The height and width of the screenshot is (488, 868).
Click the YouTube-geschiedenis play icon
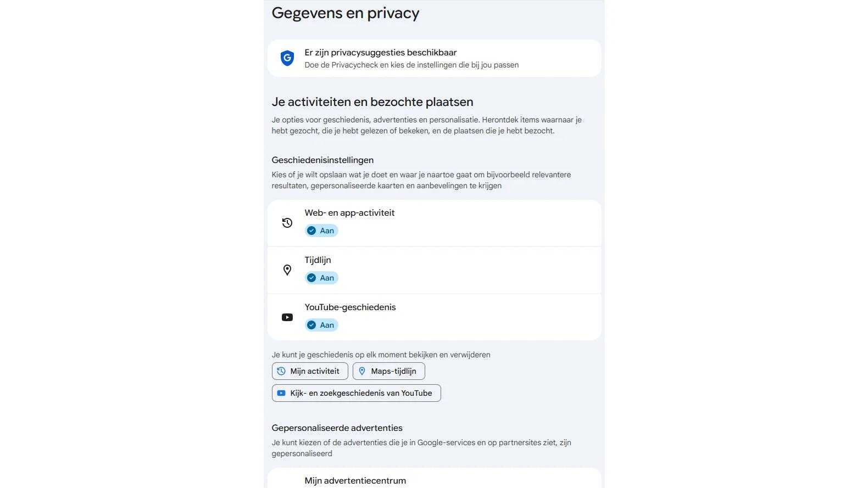(287, 317)
